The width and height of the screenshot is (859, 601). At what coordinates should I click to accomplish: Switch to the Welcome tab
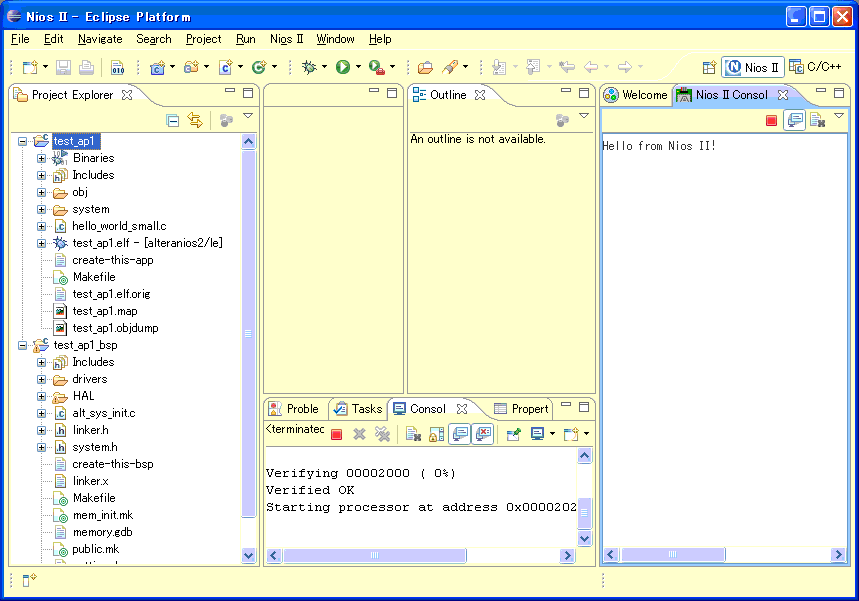click(x=636, y=95)
